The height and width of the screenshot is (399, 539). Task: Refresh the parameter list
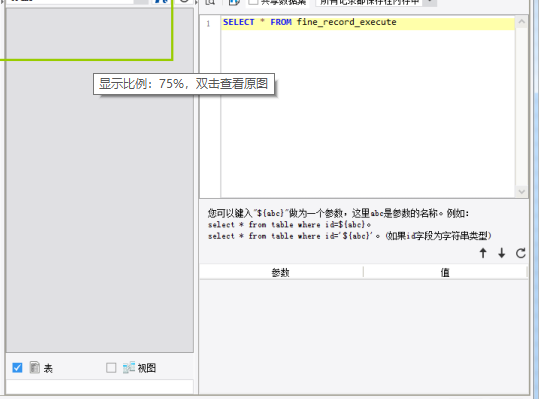click(x=520, y=253)
